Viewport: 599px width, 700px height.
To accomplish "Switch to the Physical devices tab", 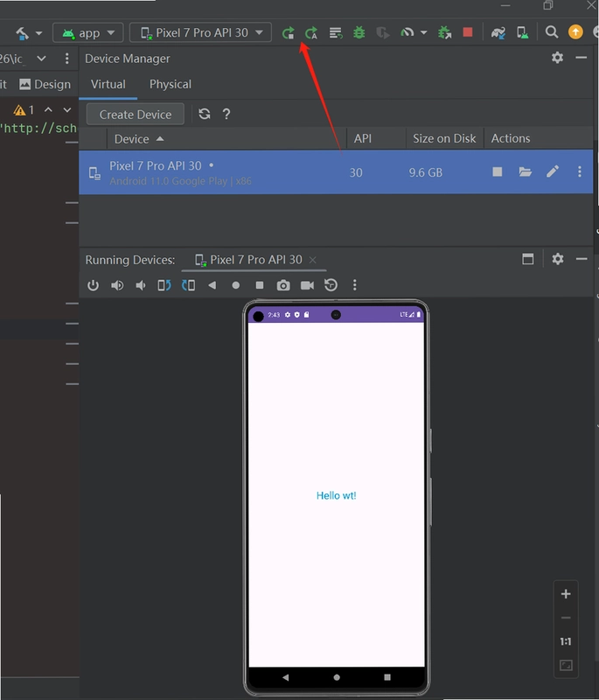I will point(171,84).
